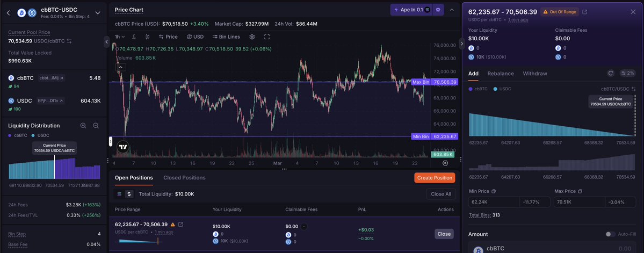Go back using the left arrow beside cbBTC-USDC
The image size is (644, 253).
pos(8,13)
